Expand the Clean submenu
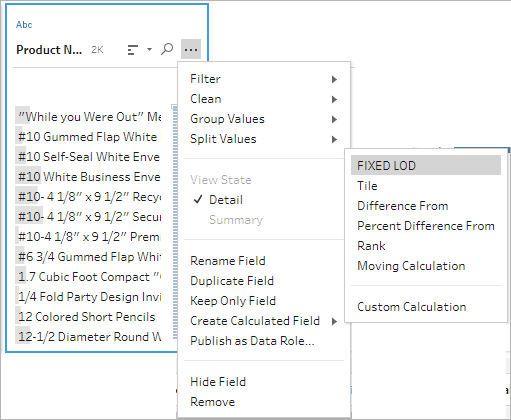Image resolution: width=511 pixels, height=420 pixels. pos(264,99)
